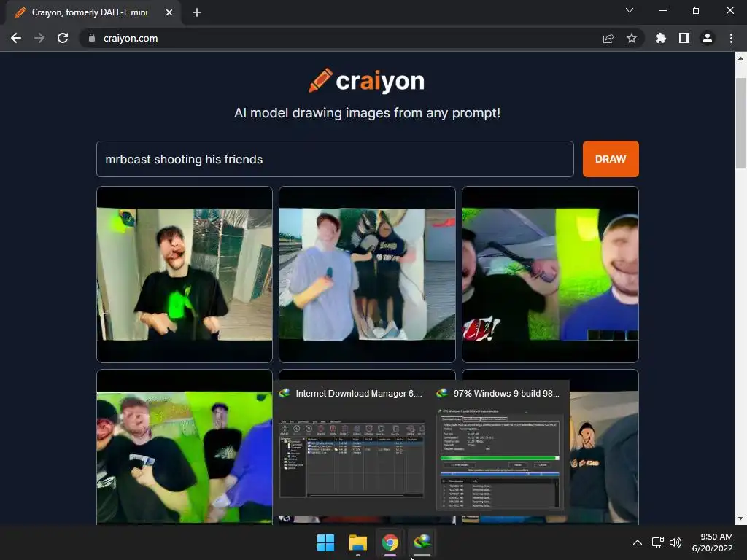The height and width of the screenshot is (560, 747).
Task: Open the fourth generated image, green background
Action: coord(185,448)
